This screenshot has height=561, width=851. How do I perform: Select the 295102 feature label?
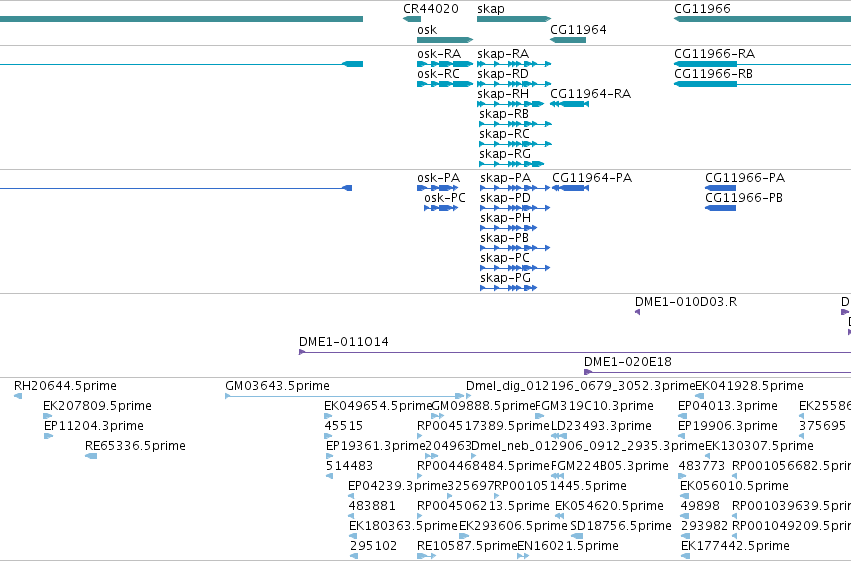[373, 546]
